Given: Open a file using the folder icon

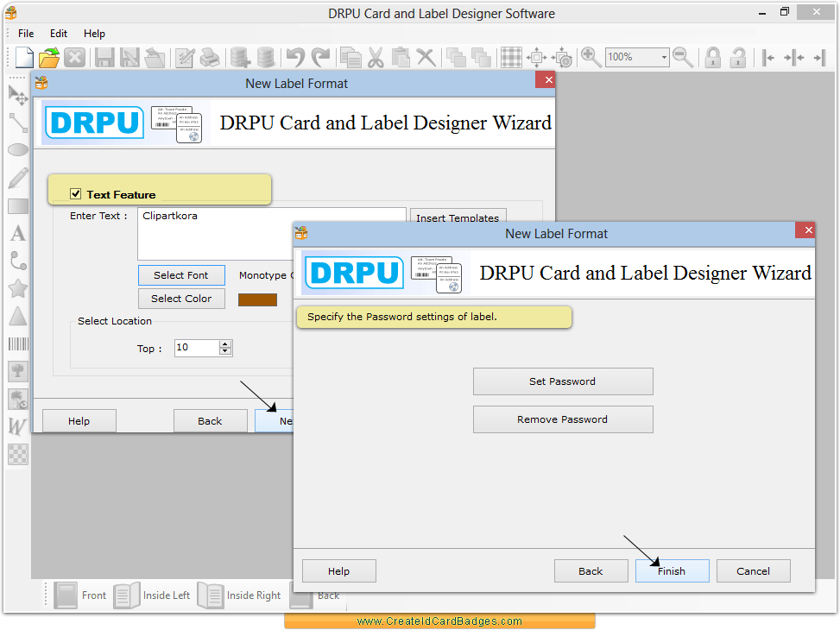Looking at the screenshot, I should point(49,57).
